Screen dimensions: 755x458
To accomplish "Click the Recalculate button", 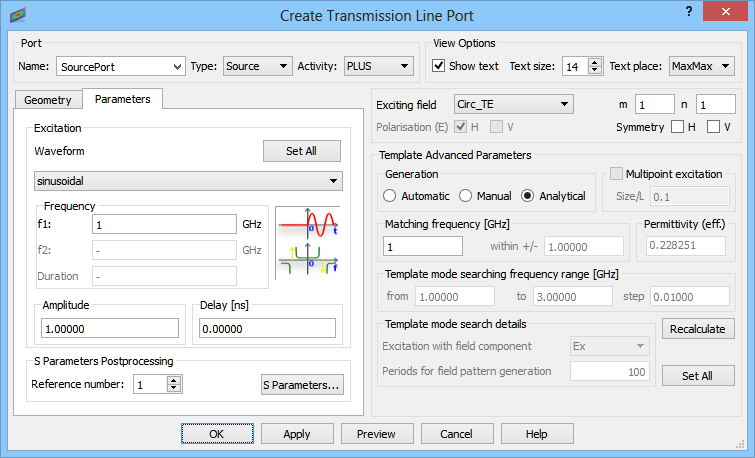I will pos(698,329).
